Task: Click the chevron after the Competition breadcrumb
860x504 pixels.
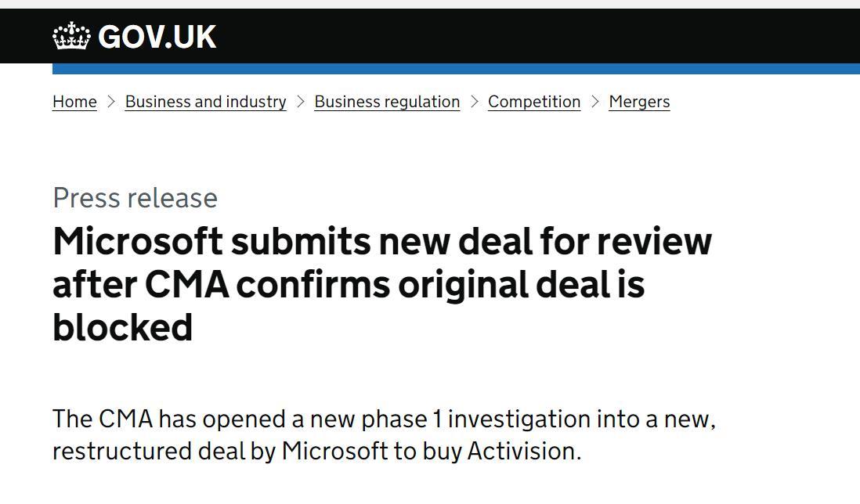Action: click(x=595, y=102)
